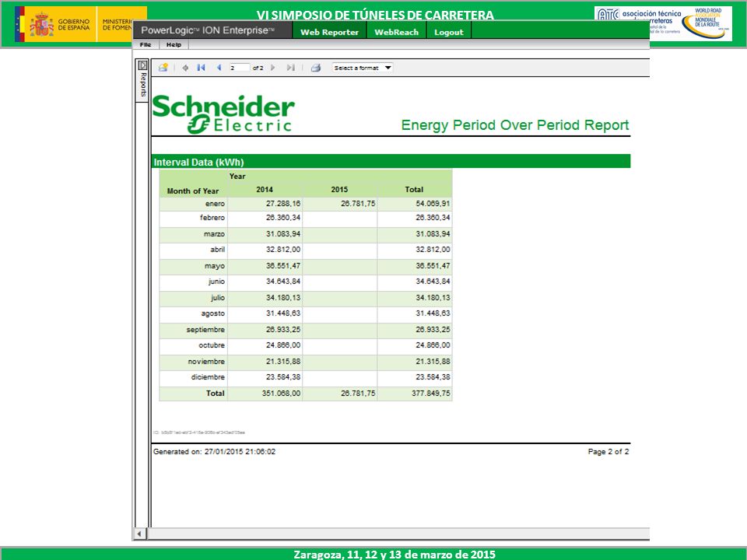Click the marzo row label

point(214,234)
